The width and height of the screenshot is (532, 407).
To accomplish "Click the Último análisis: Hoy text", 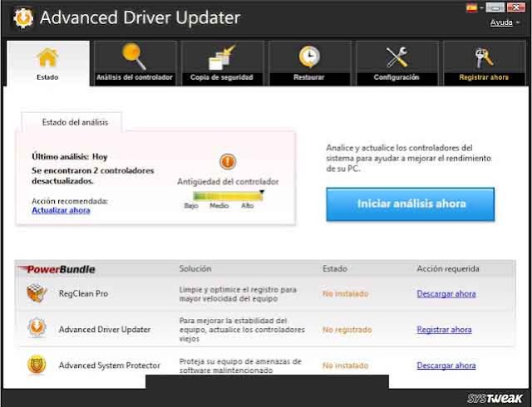I will (70, 157).
